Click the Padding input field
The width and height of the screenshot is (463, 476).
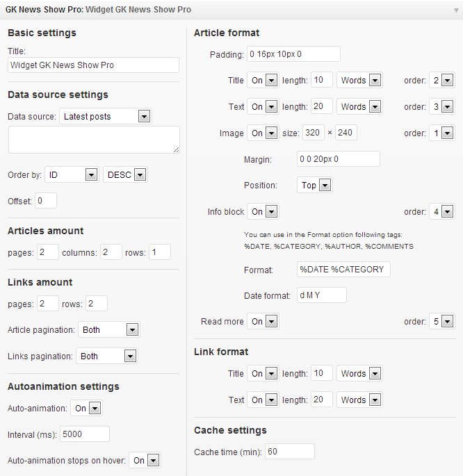pyautogui.click(x=293, y=54)
